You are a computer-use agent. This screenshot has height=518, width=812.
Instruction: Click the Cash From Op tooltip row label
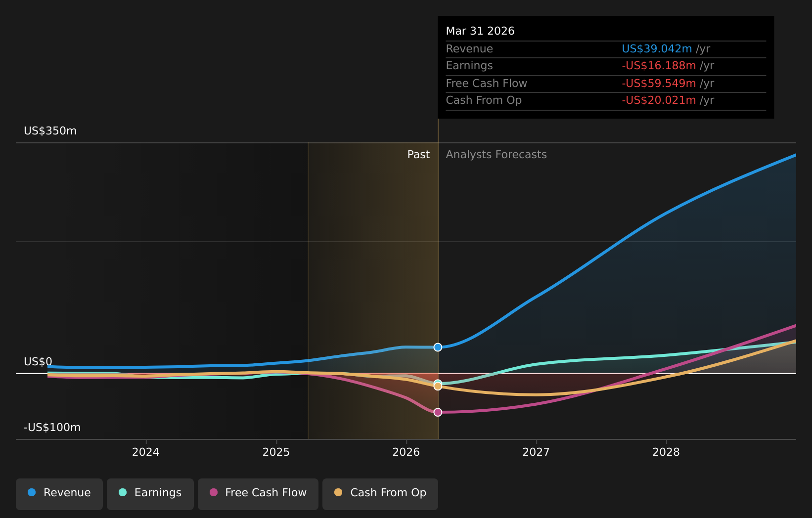coord(484,100)
